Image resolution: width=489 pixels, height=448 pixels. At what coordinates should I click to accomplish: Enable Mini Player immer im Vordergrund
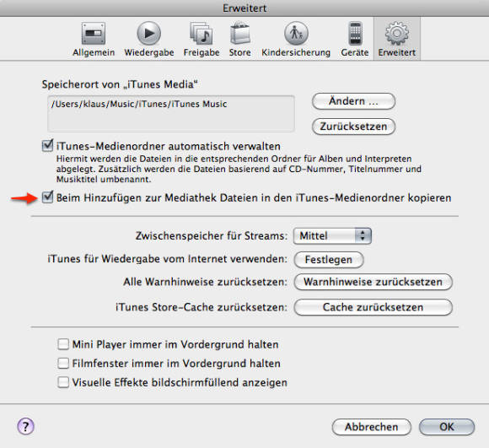tap(63, 344)
